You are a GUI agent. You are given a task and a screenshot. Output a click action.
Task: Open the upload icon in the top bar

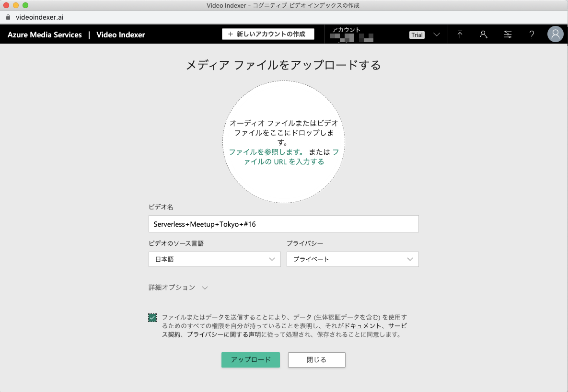pos(460,34)
